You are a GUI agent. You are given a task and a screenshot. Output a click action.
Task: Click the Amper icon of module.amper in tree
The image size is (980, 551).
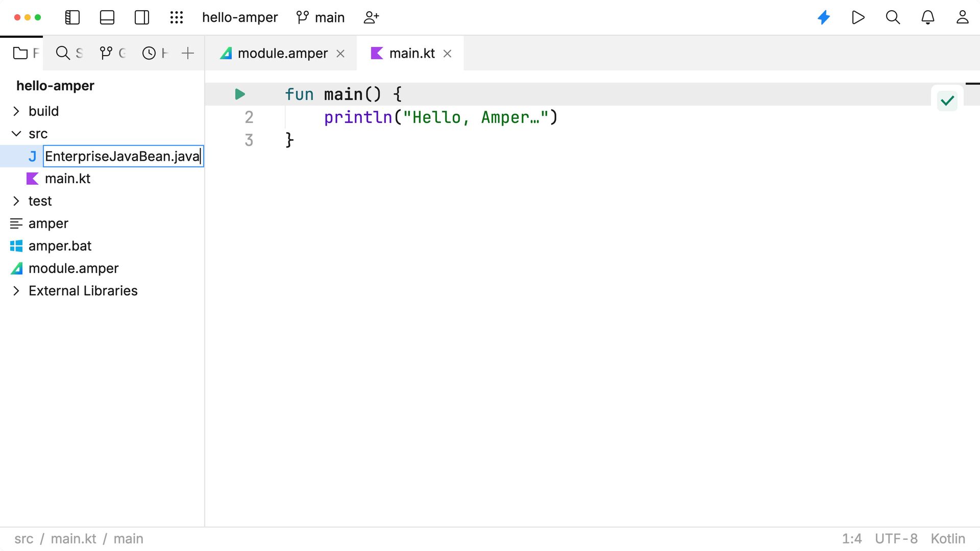click(16, 268)
